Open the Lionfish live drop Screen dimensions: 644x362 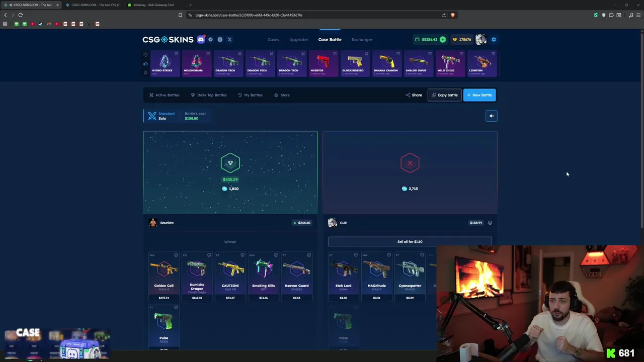481,63
